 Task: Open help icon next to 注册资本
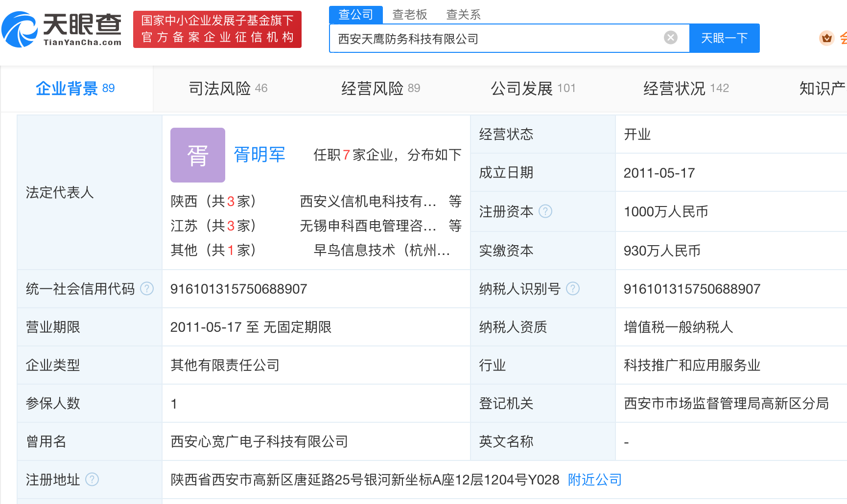(545, 211)
